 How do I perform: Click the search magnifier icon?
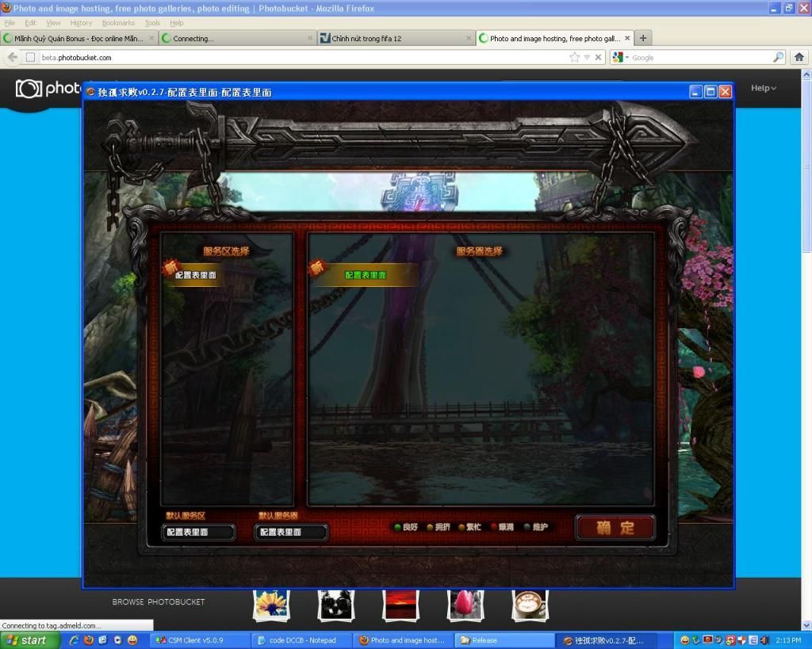[778, 57]
